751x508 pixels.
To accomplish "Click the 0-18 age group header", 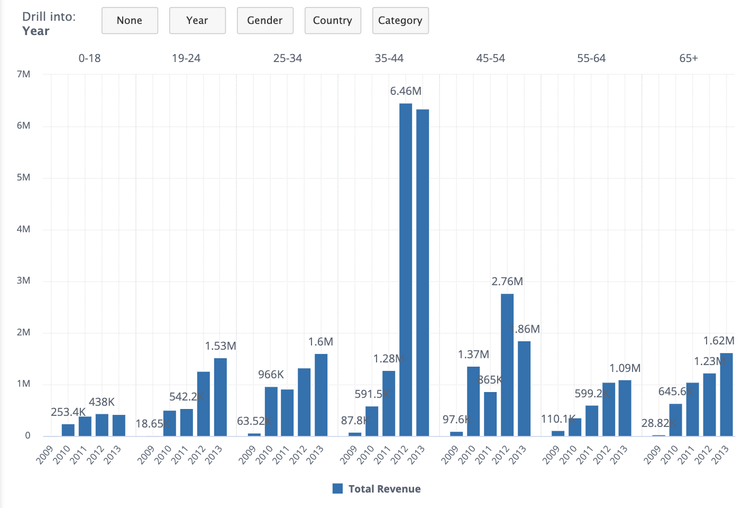I will pyautogui.click(x=91, y=59).
